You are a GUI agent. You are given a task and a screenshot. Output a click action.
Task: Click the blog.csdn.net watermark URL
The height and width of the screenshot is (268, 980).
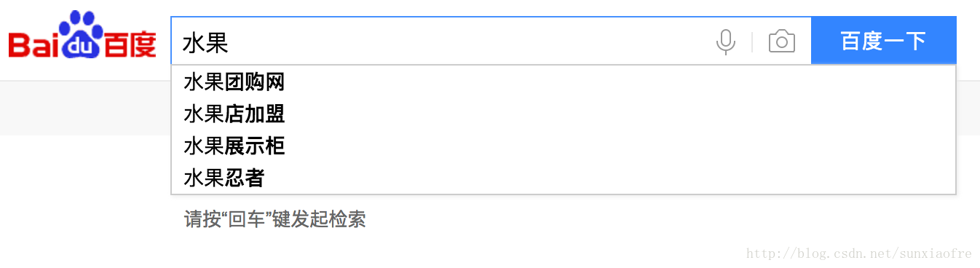[x=859, y=253]
